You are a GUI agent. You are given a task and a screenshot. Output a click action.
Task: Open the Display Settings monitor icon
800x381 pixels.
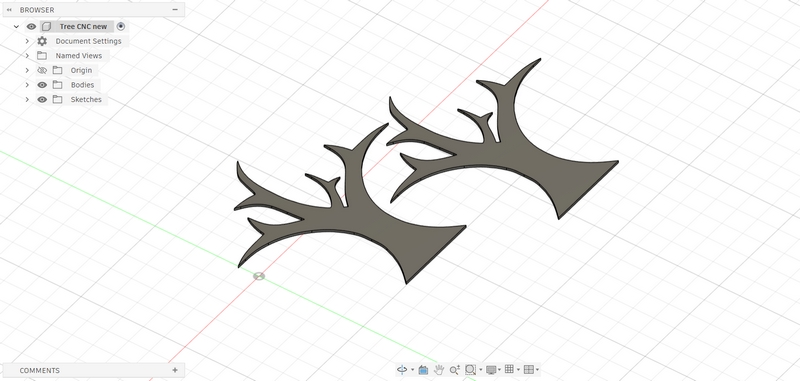491,370
